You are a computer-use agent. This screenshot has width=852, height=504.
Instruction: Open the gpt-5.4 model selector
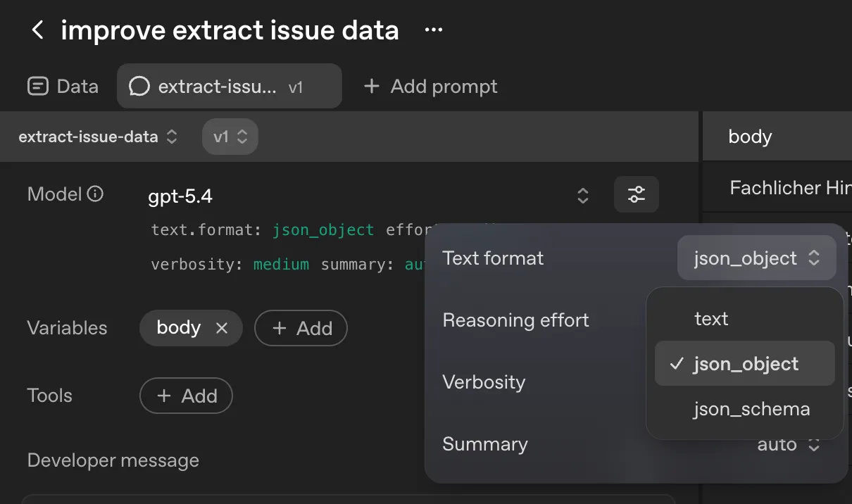582,194
